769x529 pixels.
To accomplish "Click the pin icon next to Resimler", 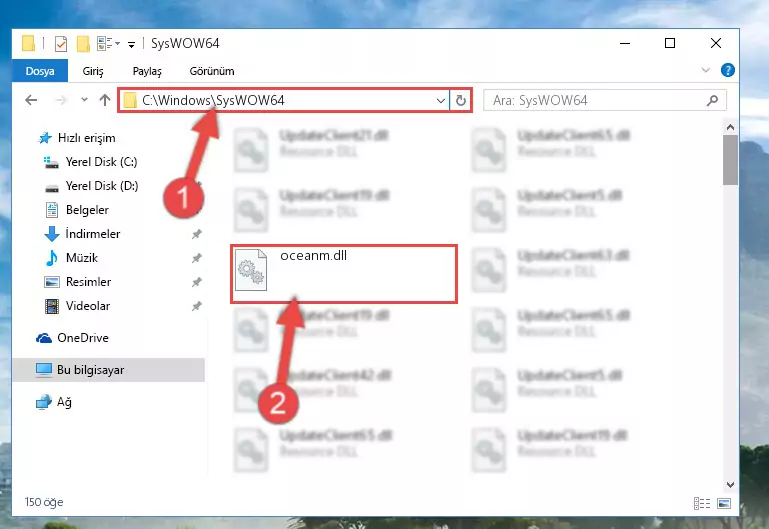I will click(x=197, y=282).
